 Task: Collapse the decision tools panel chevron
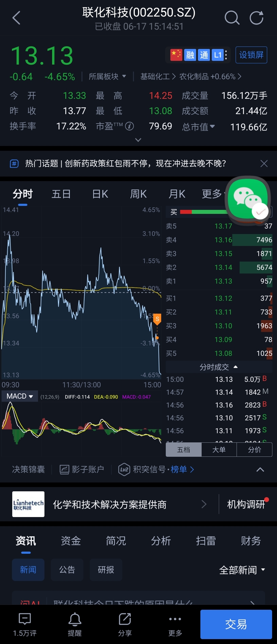tap(260, 469)
